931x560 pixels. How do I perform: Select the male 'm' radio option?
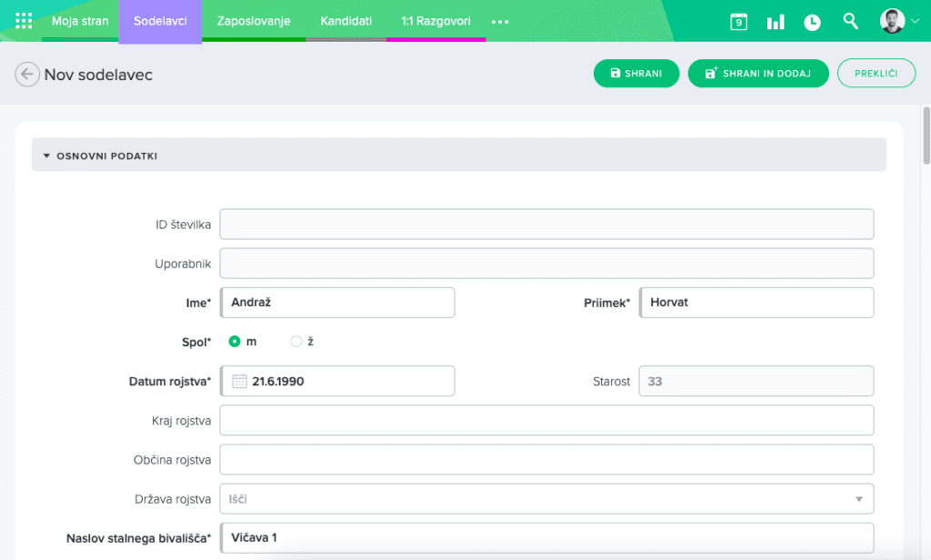[235, 342]
